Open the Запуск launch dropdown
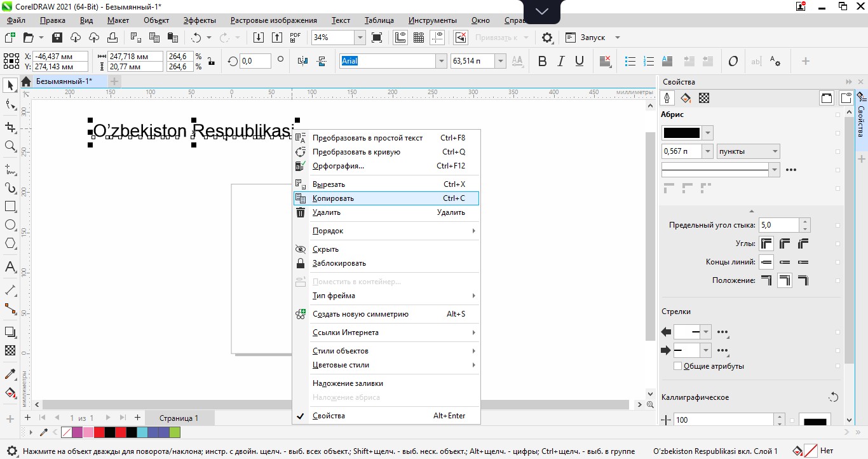Image resolution: width=868 pixels, height=459 pixels. pos(618,38)
